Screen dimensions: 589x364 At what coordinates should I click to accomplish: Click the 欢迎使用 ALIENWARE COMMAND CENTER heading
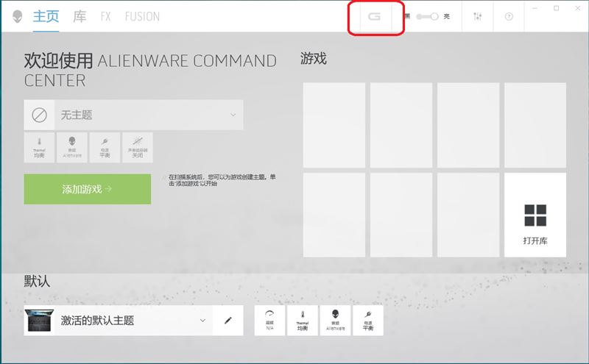point(150,70)
